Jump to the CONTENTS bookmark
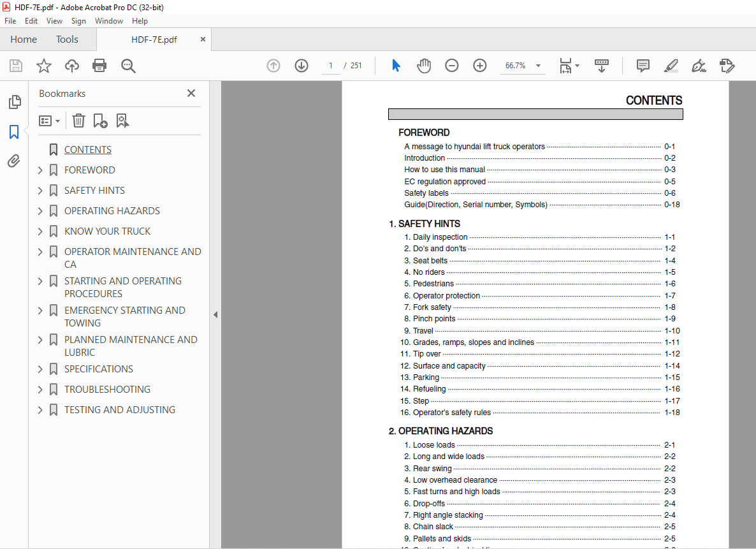The height and width of the screenshot is (549, 756). [x=88, y=150]
